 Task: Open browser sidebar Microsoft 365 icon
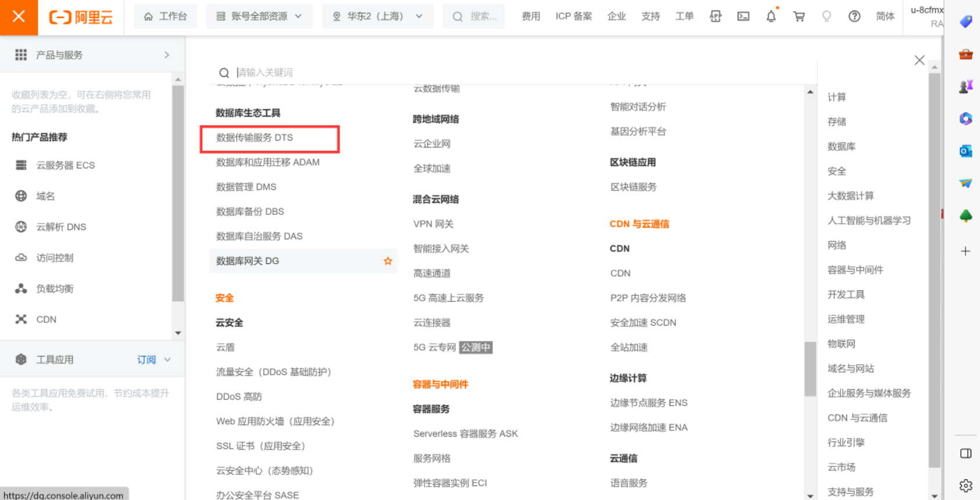click(x=965, y=118)
